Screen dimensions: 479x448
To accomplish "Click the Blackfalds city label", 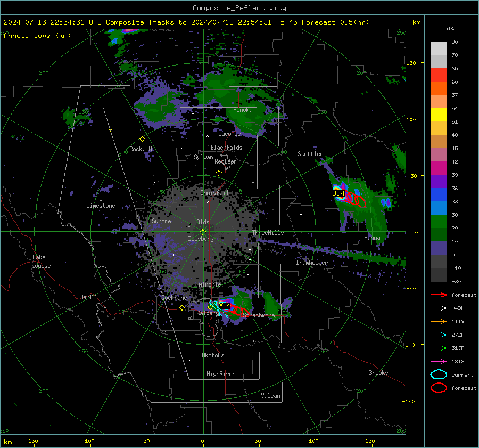I will [226, 148].
